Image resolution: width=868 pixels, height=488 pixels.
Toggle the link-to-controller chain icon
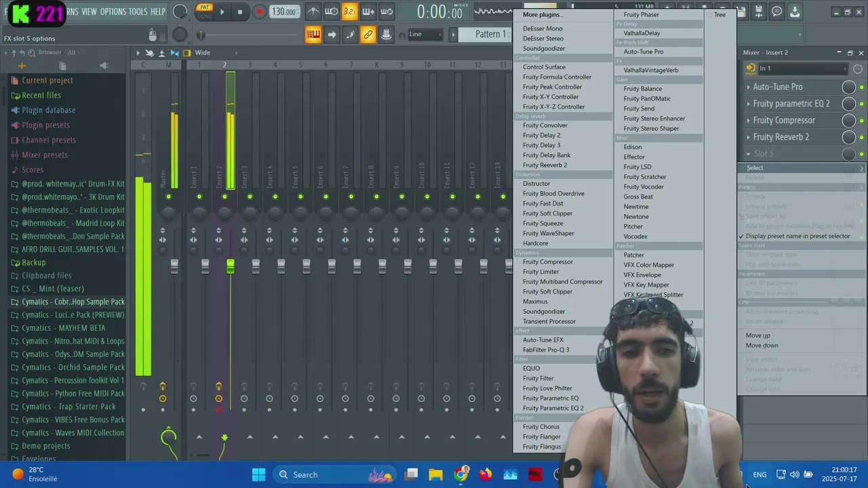[368, 35]
